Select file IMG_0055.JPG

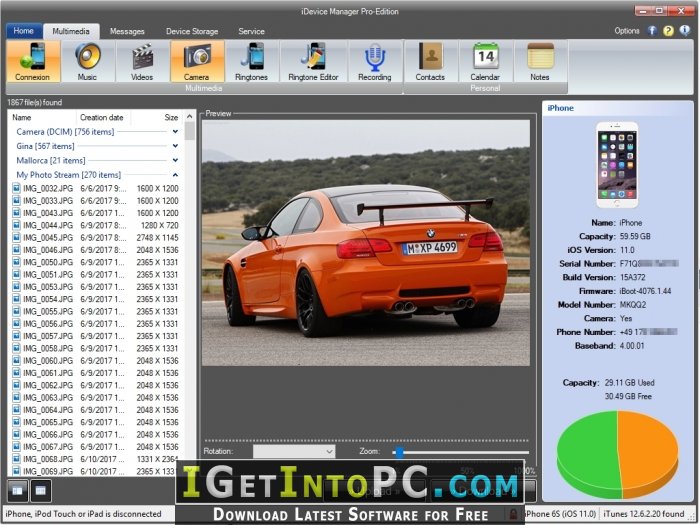(96, 311)
